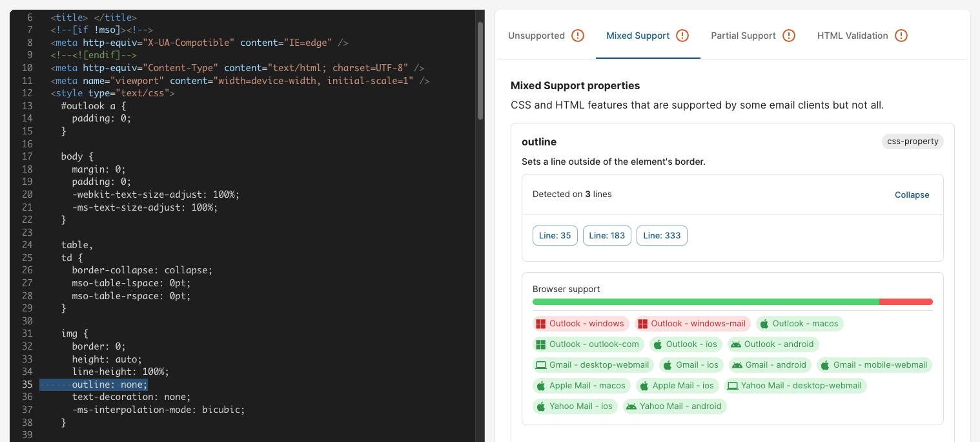The height and width of the screenshot is (442, 980).
Task: Click Apple icon in Apple Mail - ios chip
Action: click(x=644, y=386)
